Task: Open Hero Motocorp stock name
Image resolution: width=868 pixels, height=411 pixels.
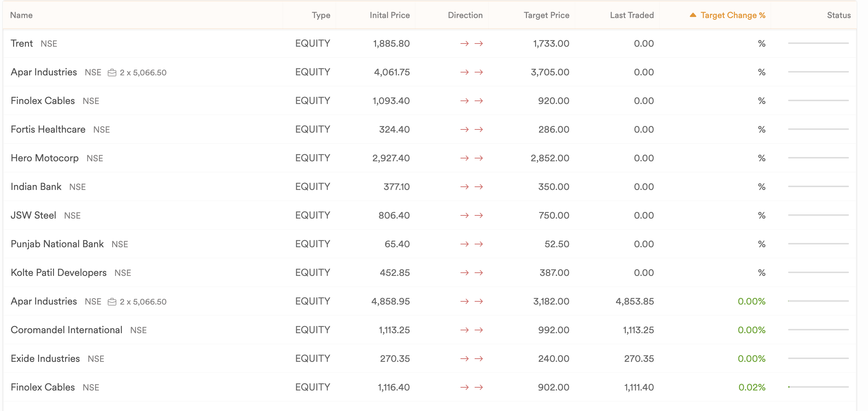Action: tap(45, 158)
